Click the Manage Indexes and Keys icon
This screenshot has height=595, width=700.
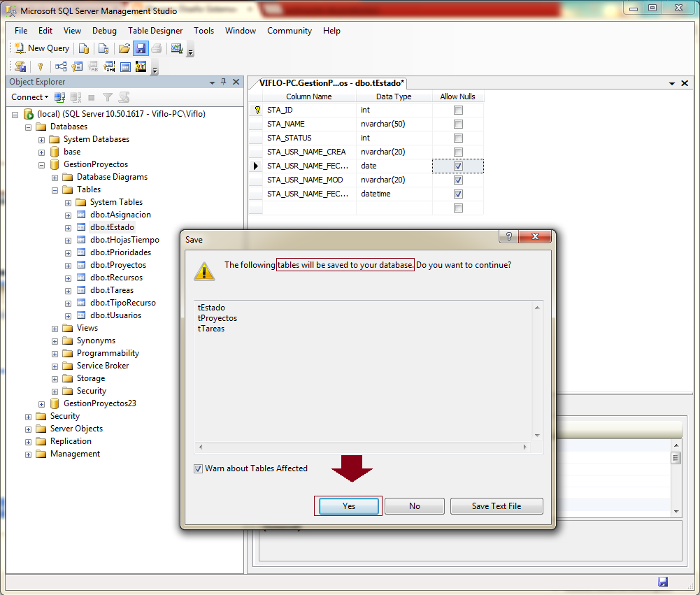(78, 66)
